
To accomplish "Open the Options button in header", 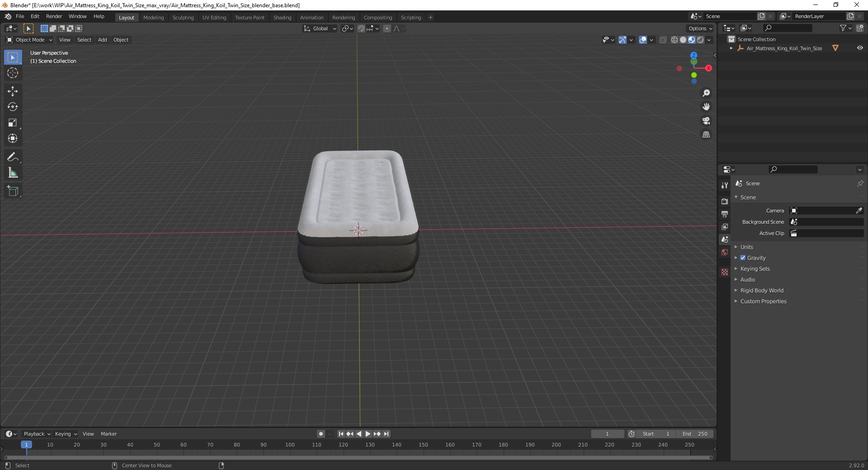I will point(700,28).
